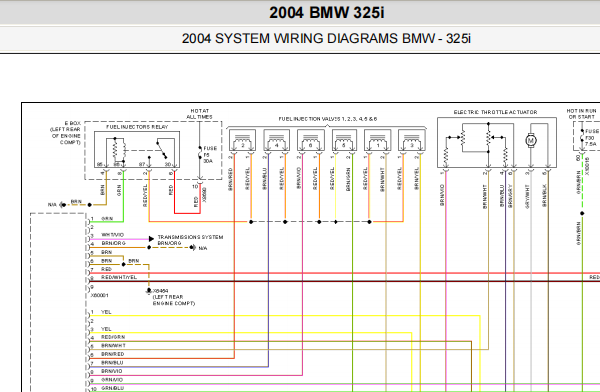Click the Fuel Injectors Relay label
This screenshot has height=392, width=600.
137,127
